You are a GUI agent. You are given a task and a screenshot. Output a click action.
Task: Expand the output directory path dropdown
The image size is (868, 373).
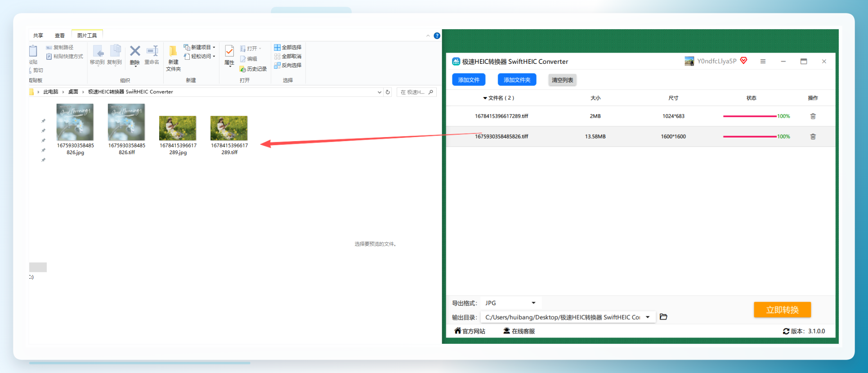coord(648,317)
